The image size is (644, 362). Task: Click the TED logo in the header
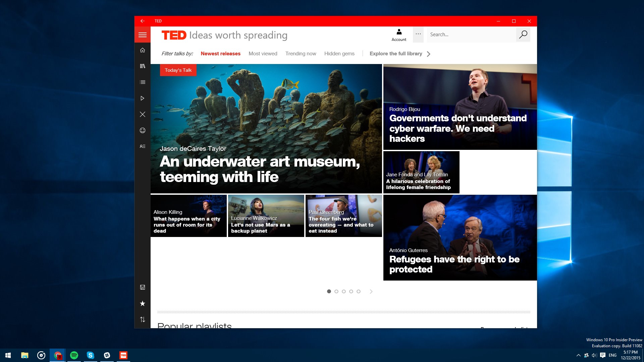tap(174, 35)
